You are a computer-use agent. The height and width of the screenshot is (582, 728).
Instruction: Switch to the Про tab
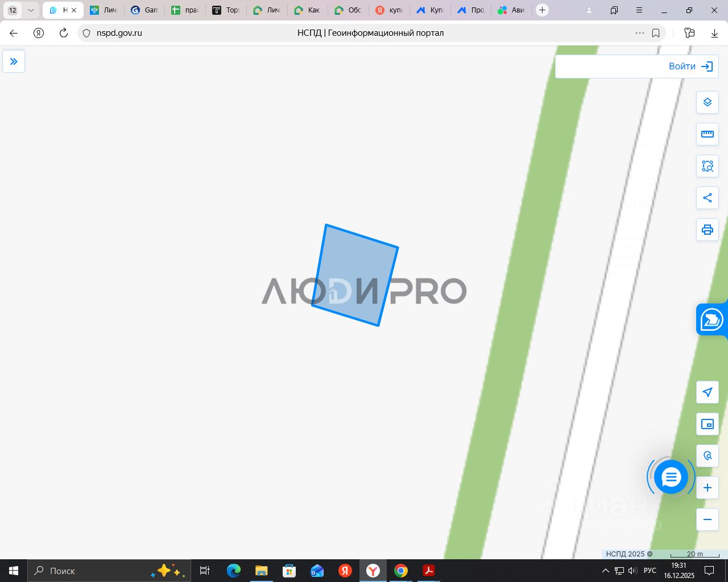[x=470, y=10]
